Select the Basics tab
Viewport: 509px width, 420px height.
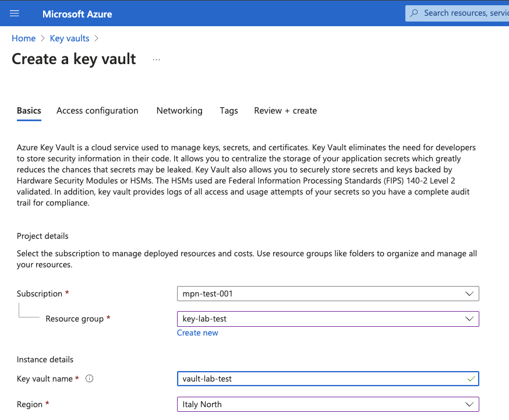click(29, 111)
